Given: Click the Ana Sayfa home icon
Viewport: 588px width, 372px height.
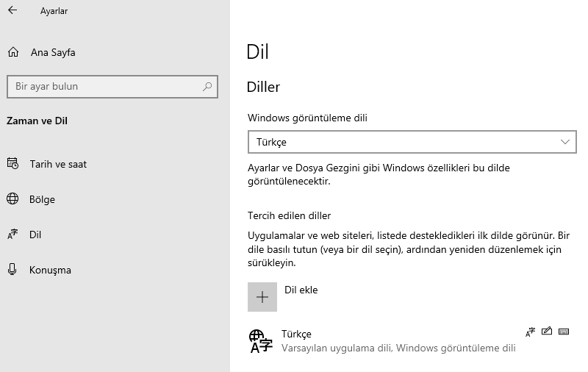Looking at the screenshot, I should 13,52.
